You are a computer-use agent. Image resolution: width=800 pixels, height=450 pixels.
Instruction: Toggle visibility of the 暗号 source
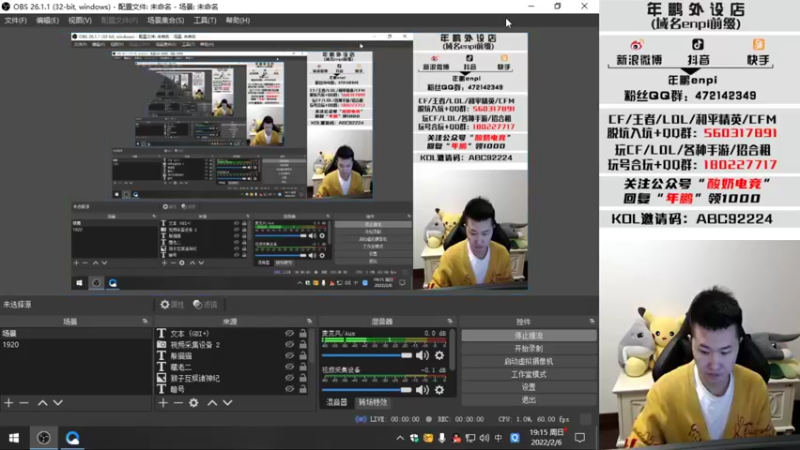tap(289, 389)
